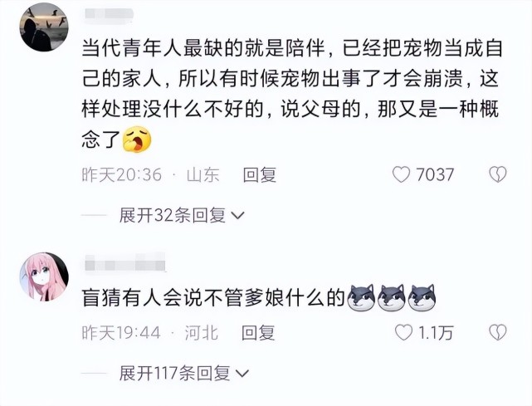
Task: Dislike the Shandong comment with broken heart
Action: point(497,174)
